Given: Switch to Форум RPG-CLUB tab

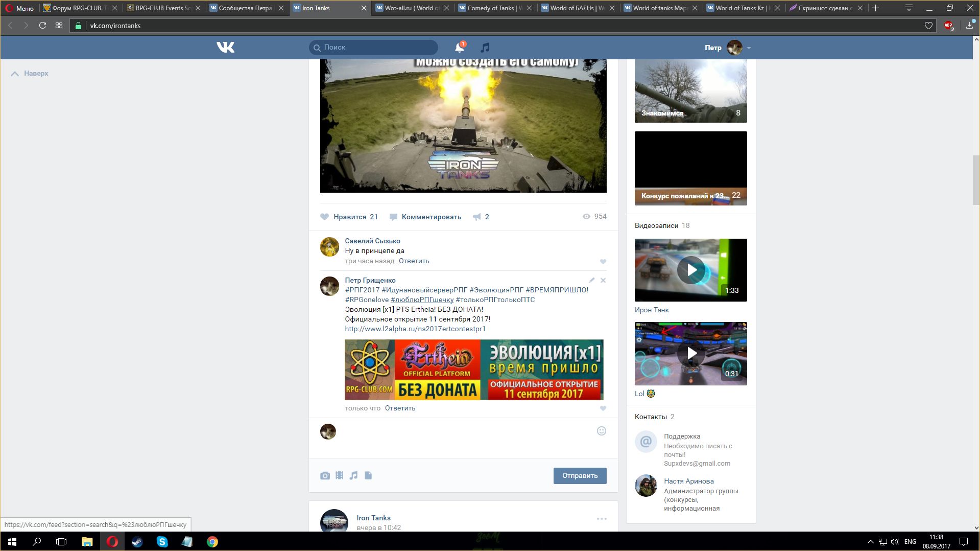Looking at the screenshot, I should click(79, 8).
